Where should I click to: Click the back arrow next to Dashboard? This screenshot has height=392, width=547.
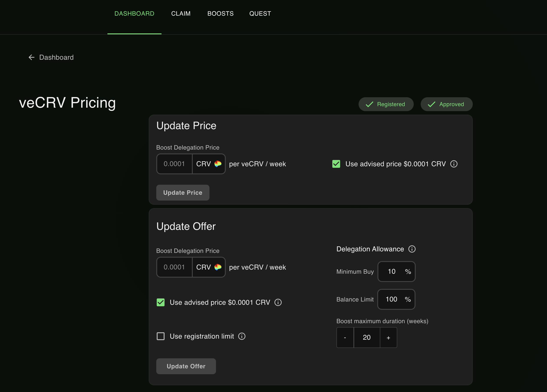(x=32, y=58)
